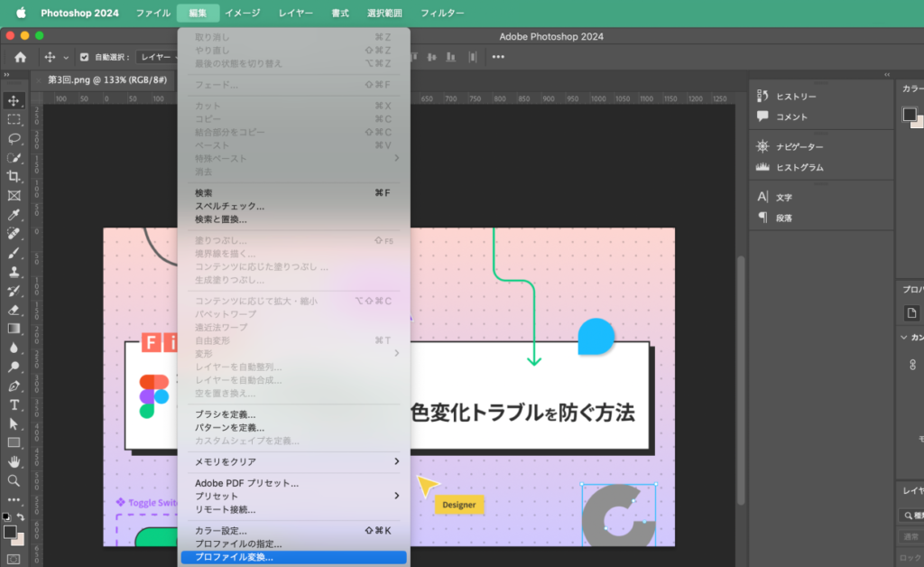
Task: Open the ヒストリー (History) panel
Action: [x=795, y=97]
